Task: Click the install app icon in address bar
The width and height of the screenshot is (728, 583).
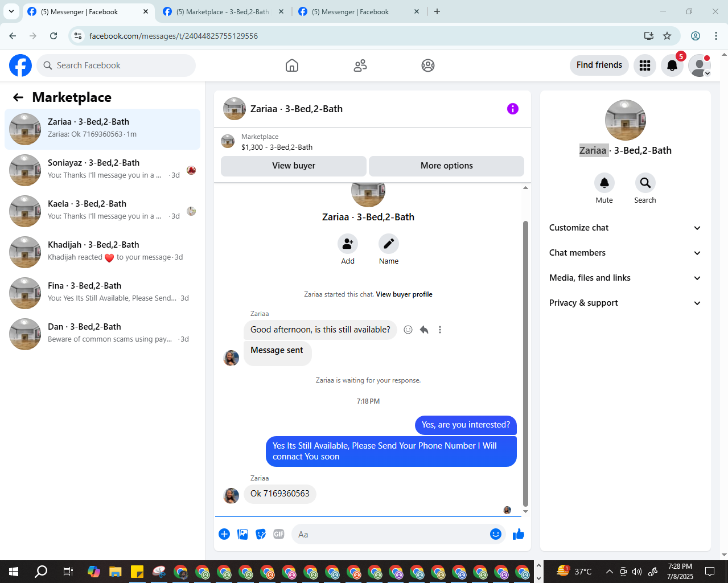Action: pos(649,36)
